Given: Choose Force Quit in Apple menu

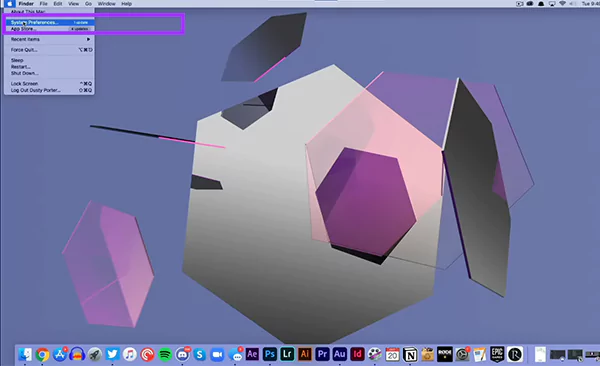Looking at the screenshot, I should coord(49,50).
